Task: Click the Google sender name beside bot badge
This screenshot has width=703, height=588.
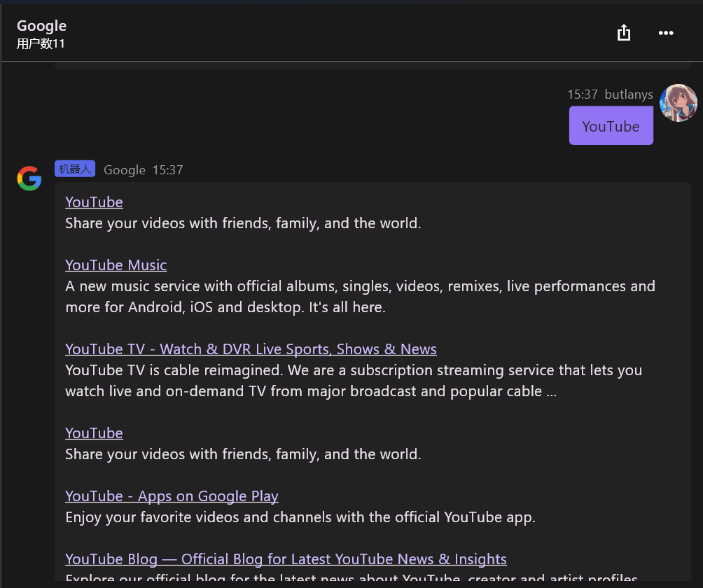Action: point(125,170)
